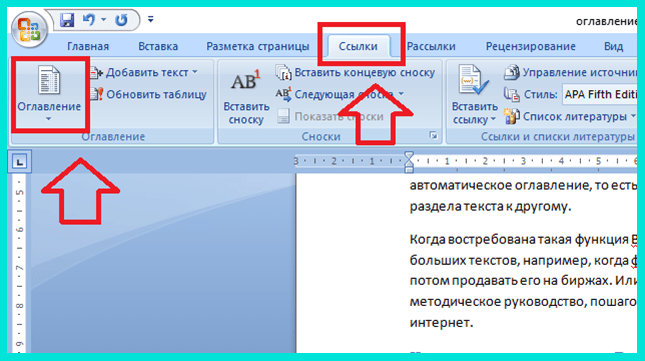
Task: Save the document with floppy icon
Action: coord(67,19)
